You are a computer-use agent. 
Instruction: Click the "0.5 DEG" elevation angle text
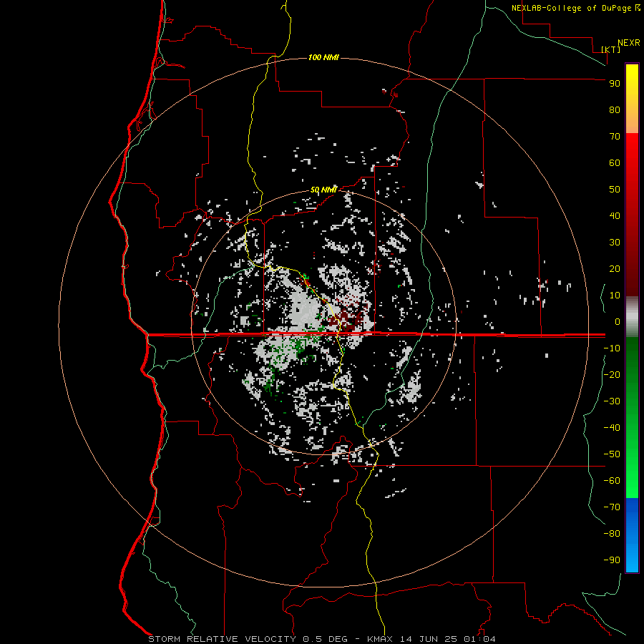pos(325,639)
